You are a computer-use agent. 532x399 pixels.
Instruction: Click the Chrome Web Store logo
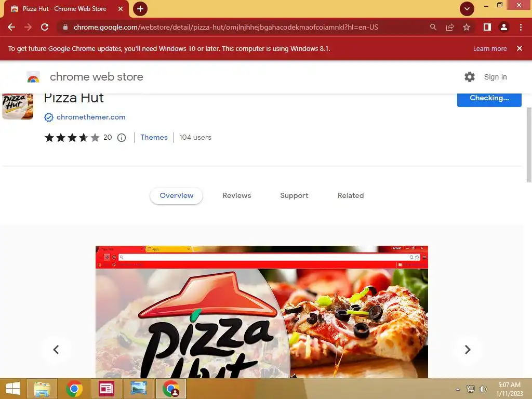[x=33, y=77]
